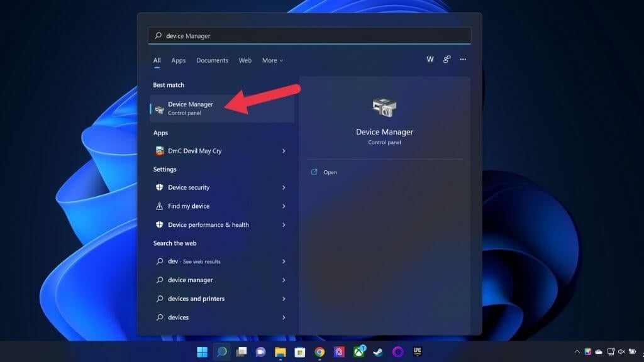Viewport: 644px width, 362px height.
Task: Launch Epic Games from the taskbar
Action: [x=418, y=352]
